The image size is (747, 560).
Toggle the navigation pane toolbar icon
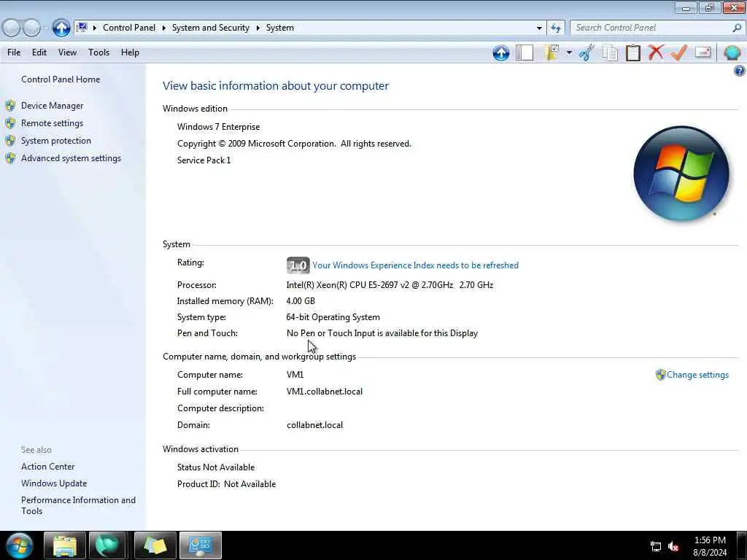tap(524, 52)
